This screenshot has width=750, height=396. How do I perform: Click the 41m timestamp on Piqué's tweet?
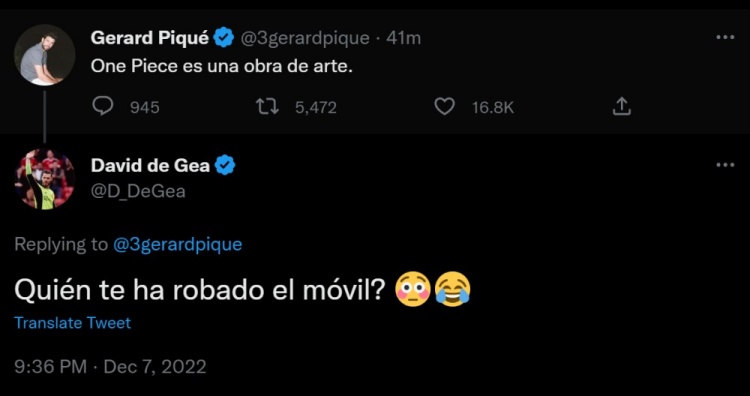403,38
